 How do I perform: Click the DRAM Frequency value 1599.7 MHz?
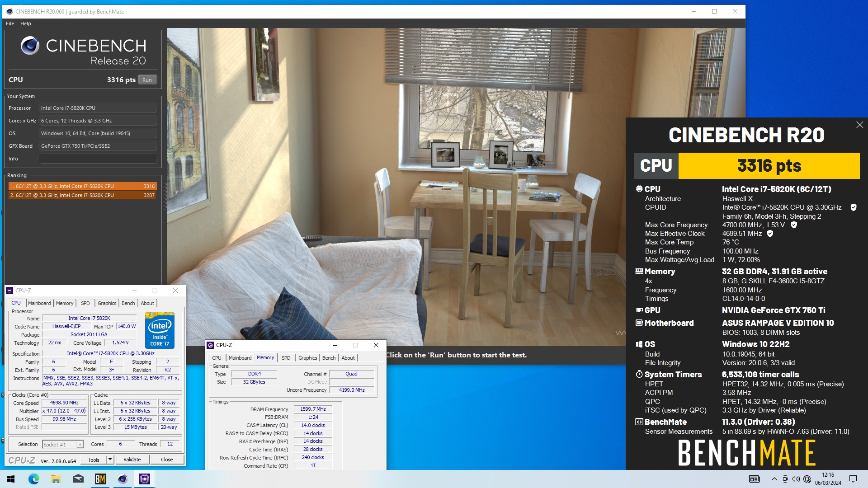(313, 409)
